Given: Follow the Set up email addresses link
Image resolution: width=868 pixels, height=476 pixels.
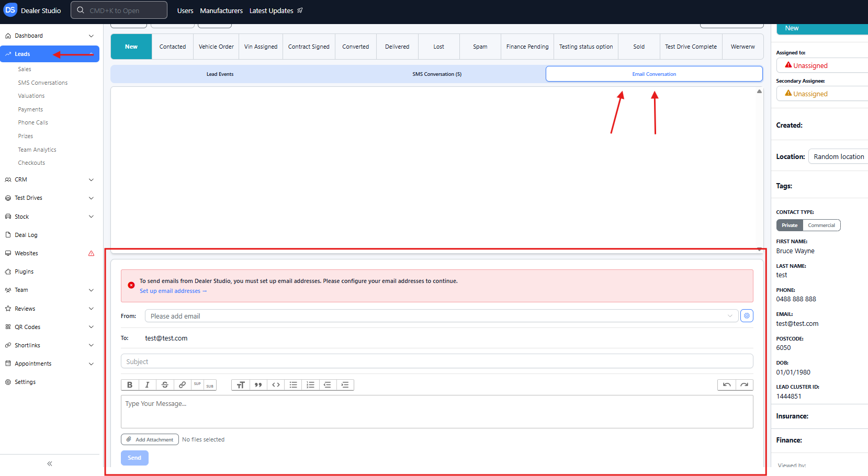Looking at the screenshot, I should click(173, 291).
